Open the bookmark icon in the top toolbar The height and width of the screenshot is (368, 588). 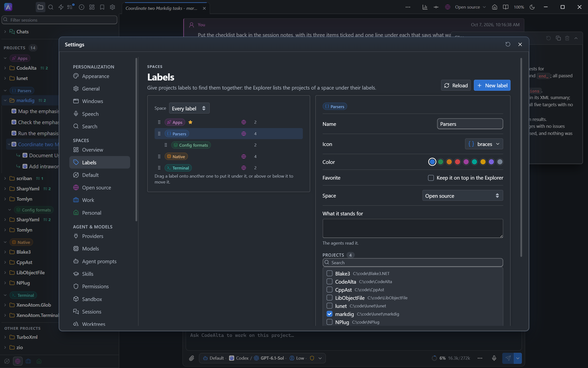coord(102,7)
